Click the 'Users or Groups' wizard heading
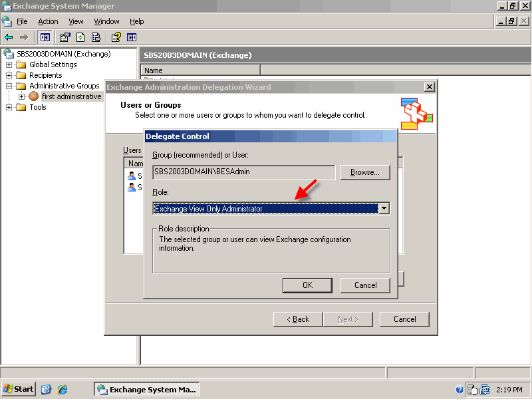The width and height of the screenshot is (532, 399). (151, 105)
